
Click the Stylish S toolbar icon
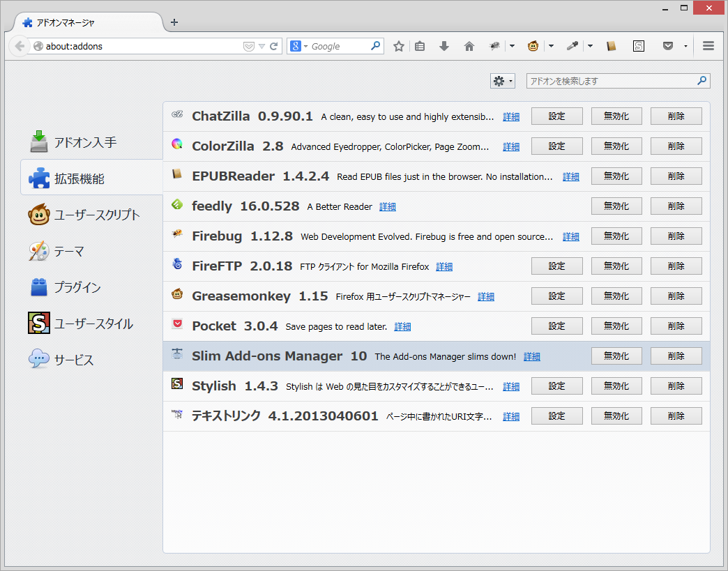tap(638, 46)
